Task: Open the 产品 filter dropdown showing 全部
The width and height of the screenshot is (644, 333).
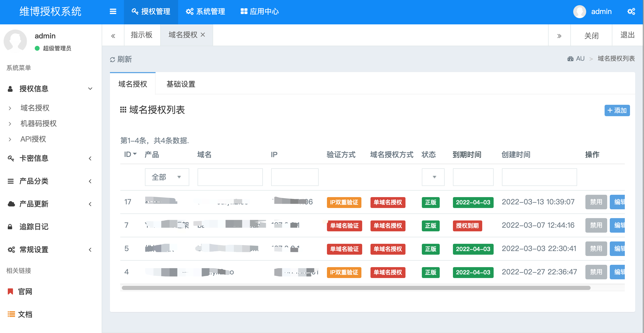Action: (x=167, y=177)
